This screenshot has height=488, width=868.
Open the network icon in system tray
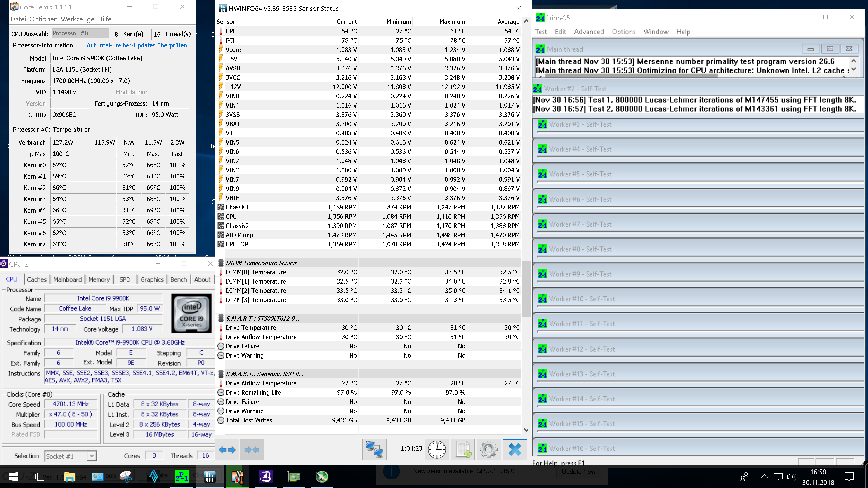click(x=778, y=476)
